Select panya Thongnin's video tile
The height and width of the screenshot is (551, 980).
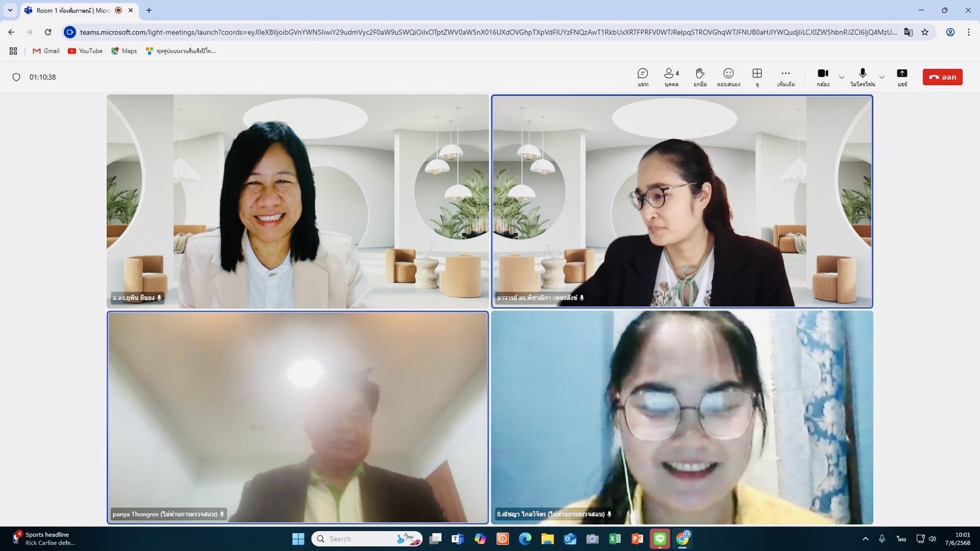[298, 417]
